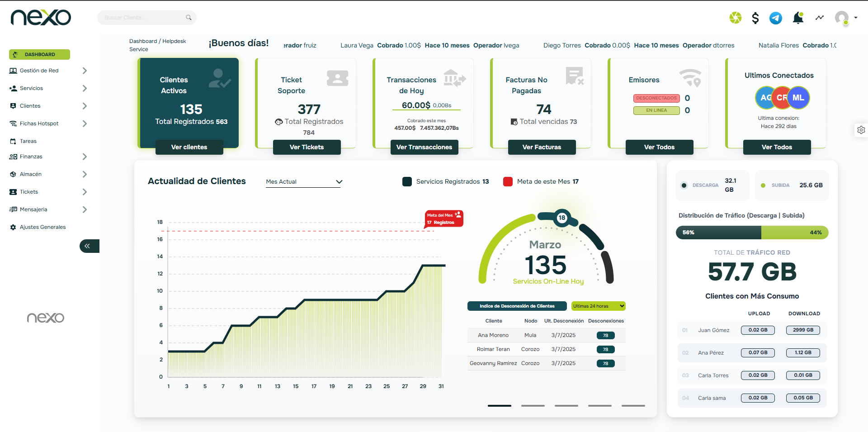Click the Ver Transacciones button
868x432 pixels.
pos(424,147)
